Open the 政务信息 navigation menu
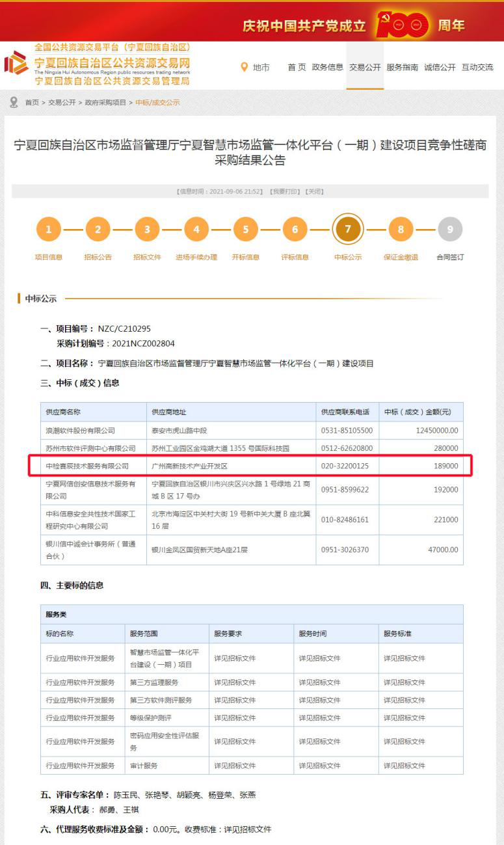The width and height of the screenshot is (504, 845). pyautogui.click(x=328, y=67)
